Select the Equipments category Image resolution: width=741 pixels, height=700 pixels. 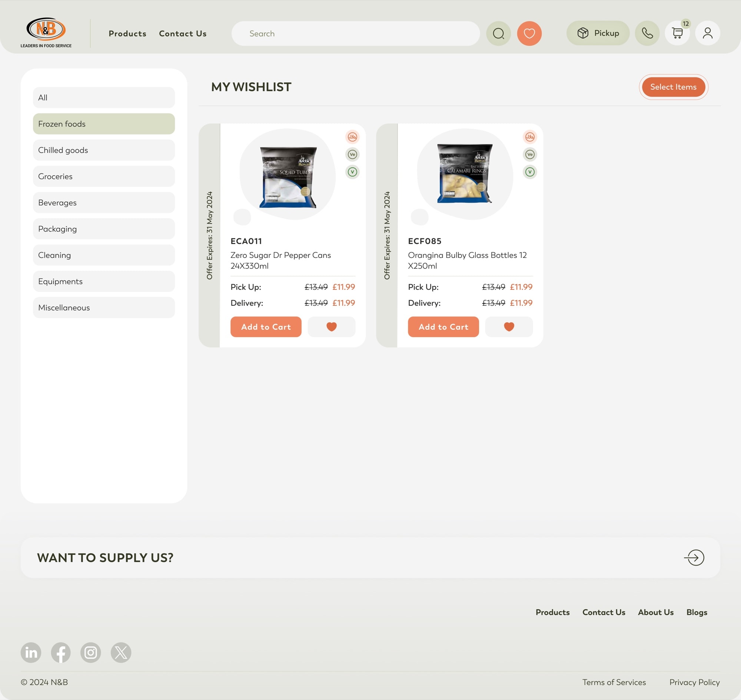click(x=104, y=281)
